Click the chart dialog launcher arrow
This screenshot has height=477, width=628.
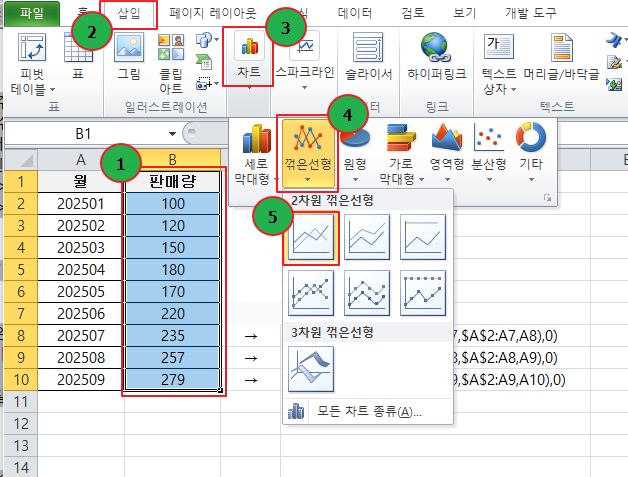click(547, 198)
